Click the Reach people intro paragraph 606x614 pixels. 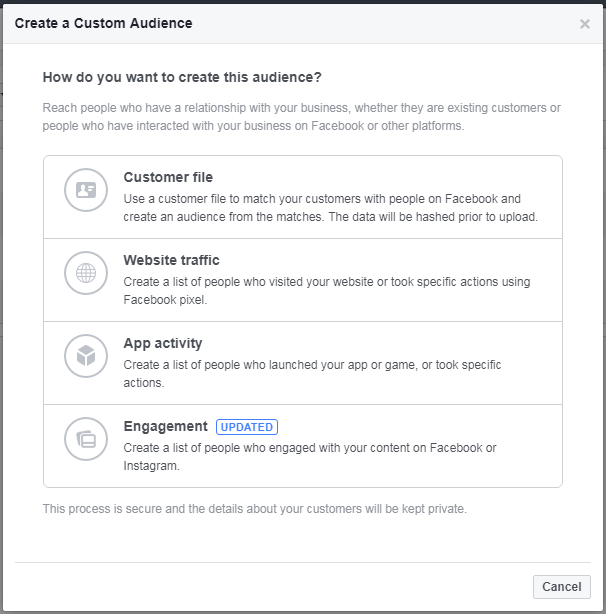click(301, 117)
